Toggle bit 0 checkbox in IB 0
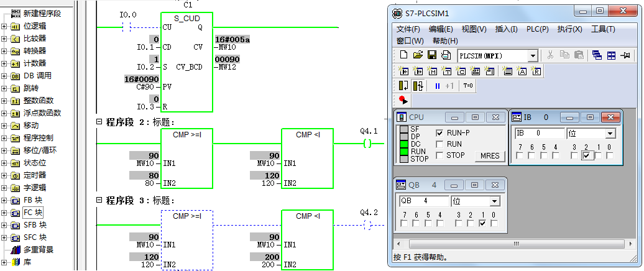Screen dimensions: 644x271 coord(609,155)
